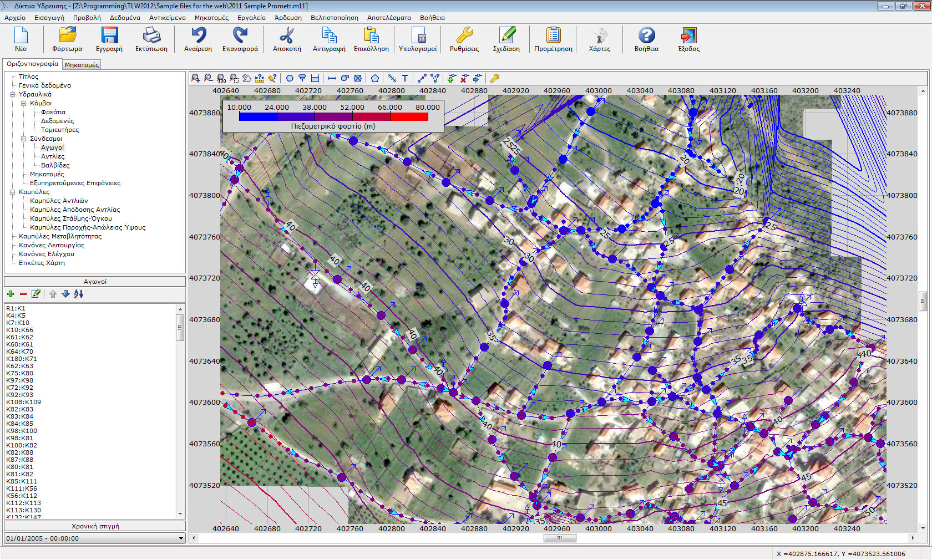
Task: Open Χάρτες maps satellite icon
Action: click(x=599, y=39)
